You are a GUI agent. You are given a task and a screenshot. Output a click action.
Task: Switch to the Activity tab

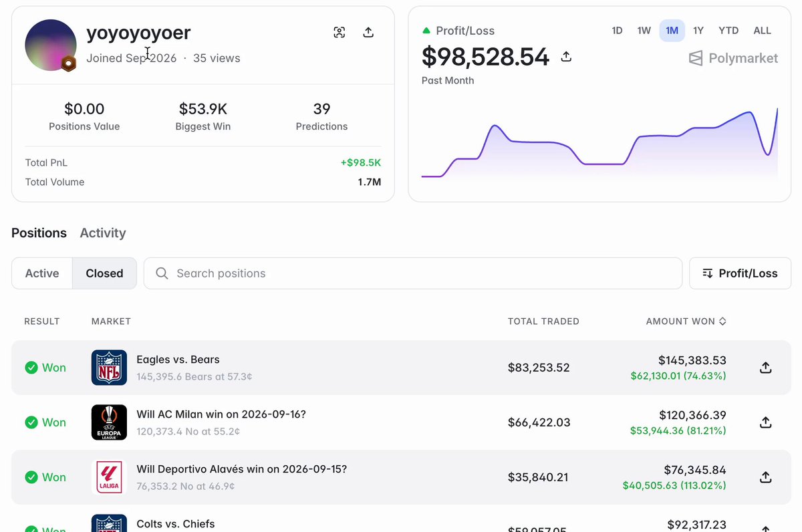tap(103, 233)
